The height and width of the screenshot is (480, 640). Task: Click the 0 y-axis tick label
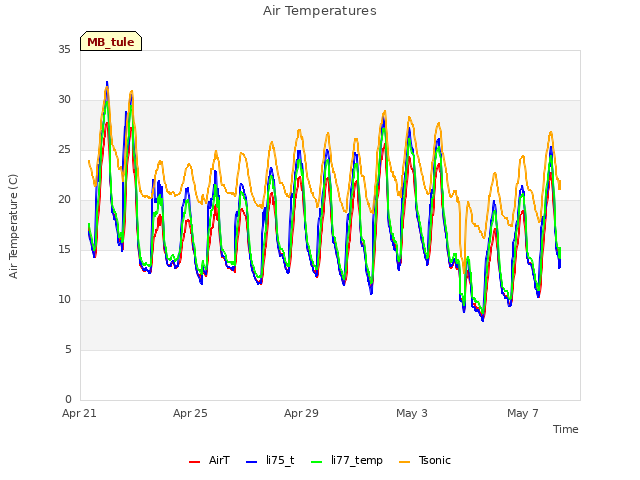click(68, 400)
